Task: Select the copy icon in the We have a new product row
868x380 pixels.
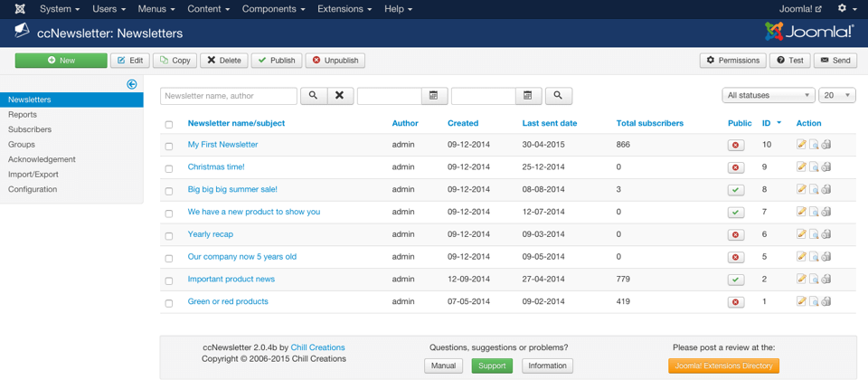Action: (826, 212)
